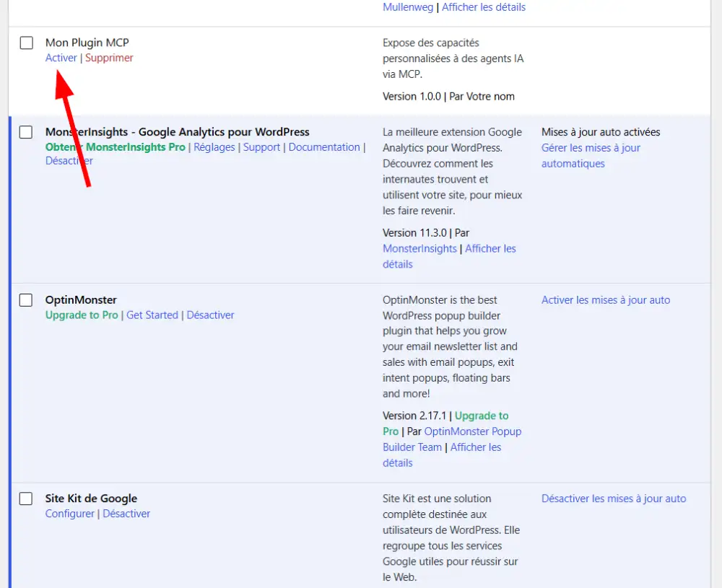
Task: Click description "Expose des capacités personnalisées"
Action: (453, 58)
